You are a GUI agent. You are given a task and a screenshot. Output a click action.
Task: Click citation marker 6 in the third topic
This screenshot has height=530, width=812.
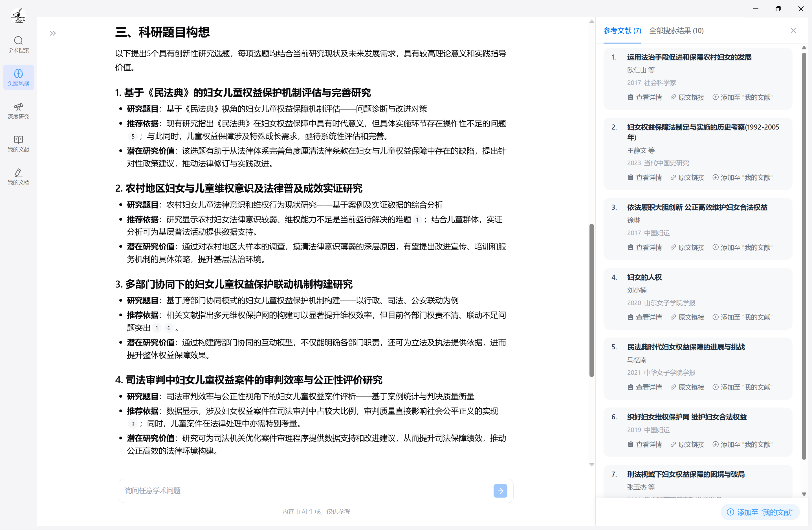[x=169, y=328]
